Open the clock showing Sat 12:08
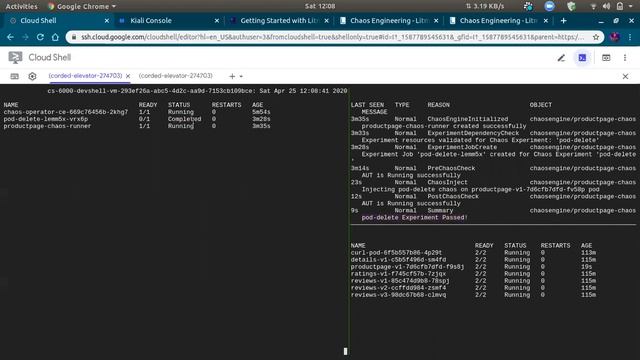640x360 pixels. 320,6
